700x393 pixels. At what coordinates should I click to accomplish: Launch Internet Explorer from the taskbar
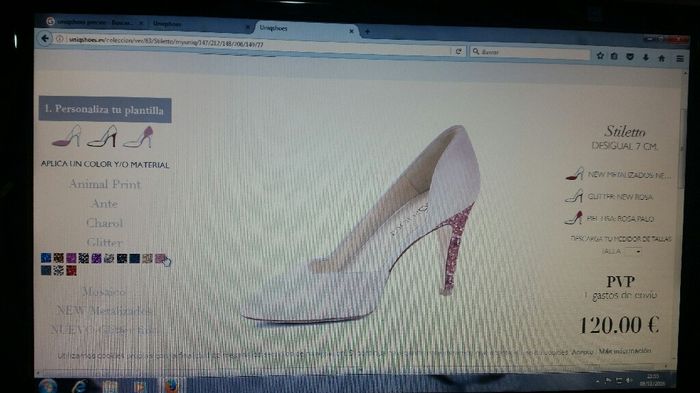(79, 386)
